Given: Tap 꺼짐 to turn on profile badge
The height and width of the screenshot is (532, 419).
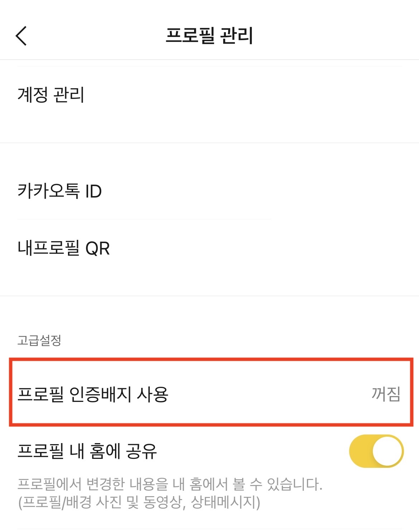Looking at the screenshot, I should [385, 394].
